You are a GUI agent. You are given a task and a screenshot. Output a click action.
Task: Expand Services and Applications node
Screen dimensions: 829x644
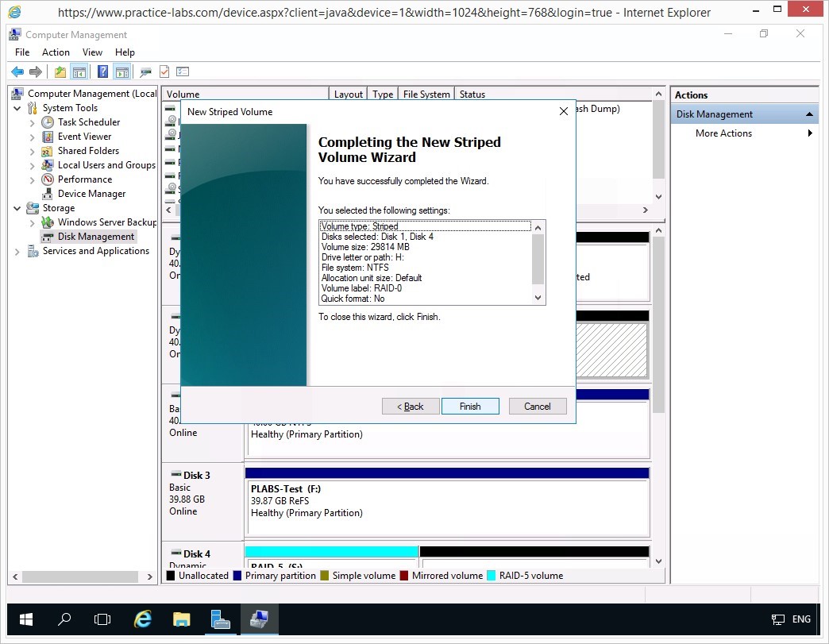point(17,252)
